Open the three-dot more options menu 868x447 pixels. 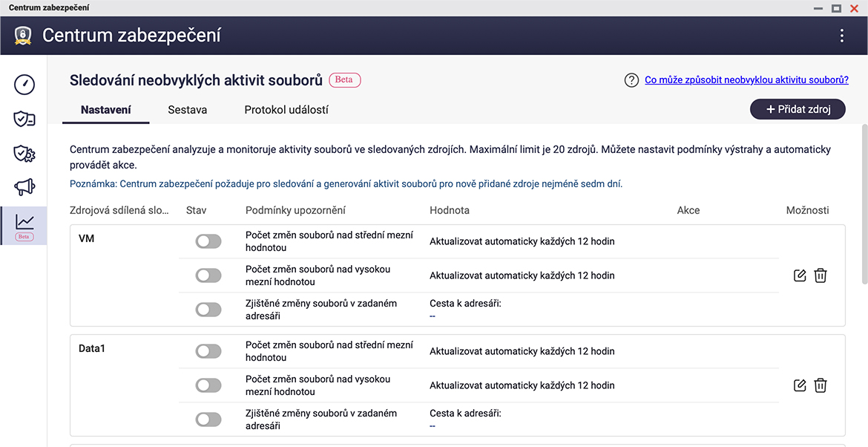841,36
